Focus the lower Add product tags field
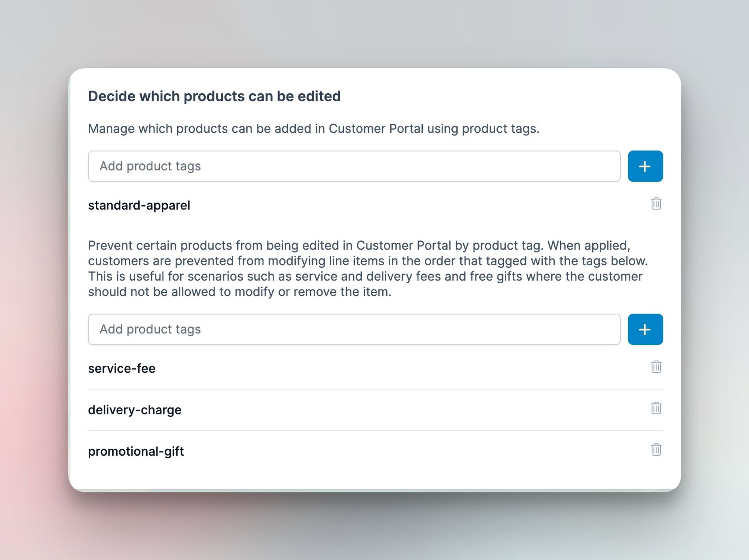The height and width of the screenshot is (560, 749). [x=353, y=329]
